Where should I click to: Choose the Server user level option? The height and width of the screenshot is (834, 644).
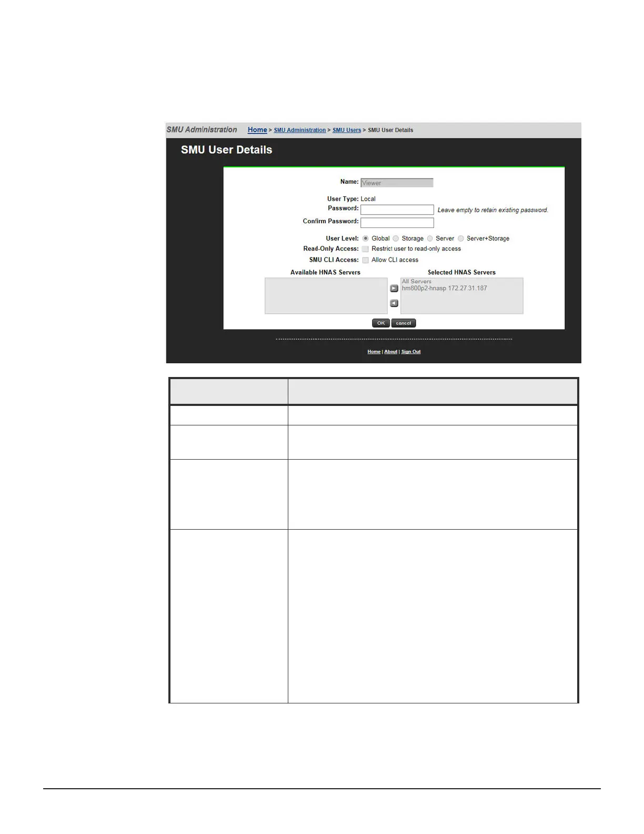(430, 239)
